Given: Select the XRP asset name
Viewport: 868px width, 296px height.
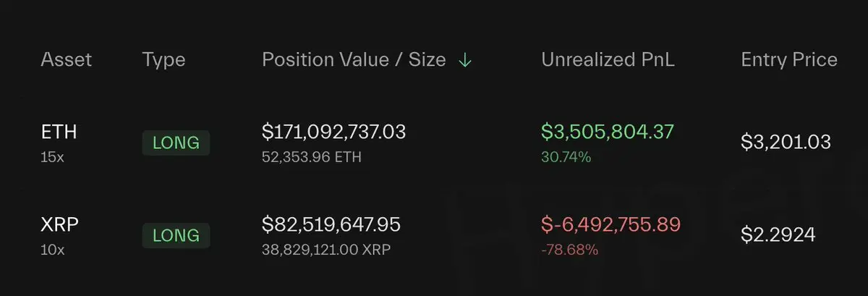Looking at the screenshot, I should pyautogui.click(x=59, y=225).
